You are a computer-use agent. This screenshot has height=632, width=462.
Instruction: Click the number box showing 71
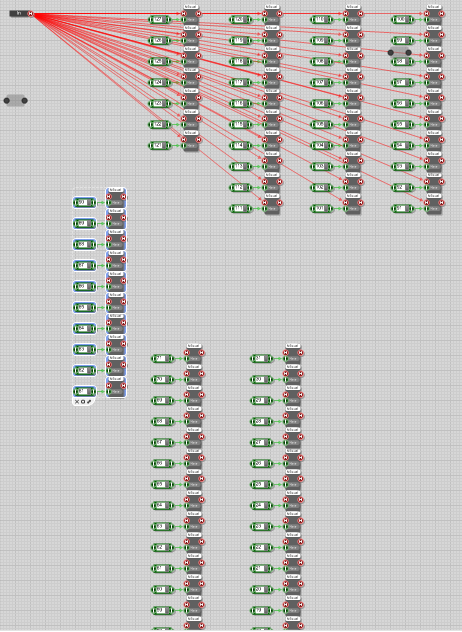[162, 358]
